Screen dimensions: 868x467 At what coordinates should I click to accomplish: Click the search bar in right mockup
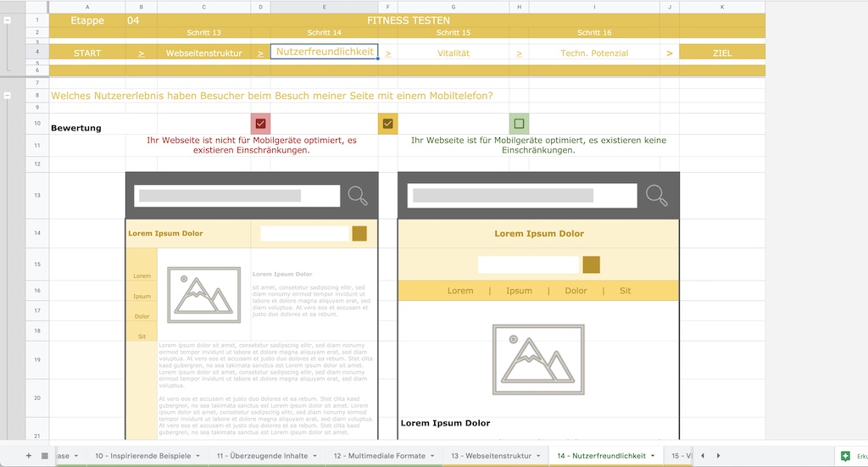pos(522,196)
